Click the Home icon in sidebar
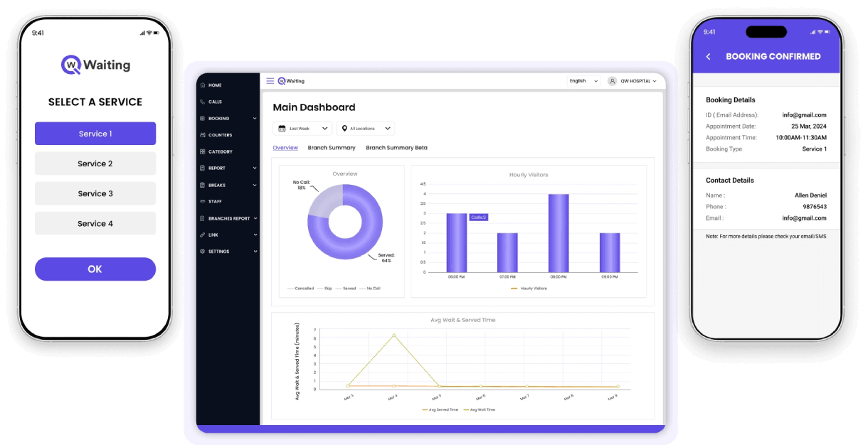The width and height of the screenshot is (868, 445). [x=203, y=85]
